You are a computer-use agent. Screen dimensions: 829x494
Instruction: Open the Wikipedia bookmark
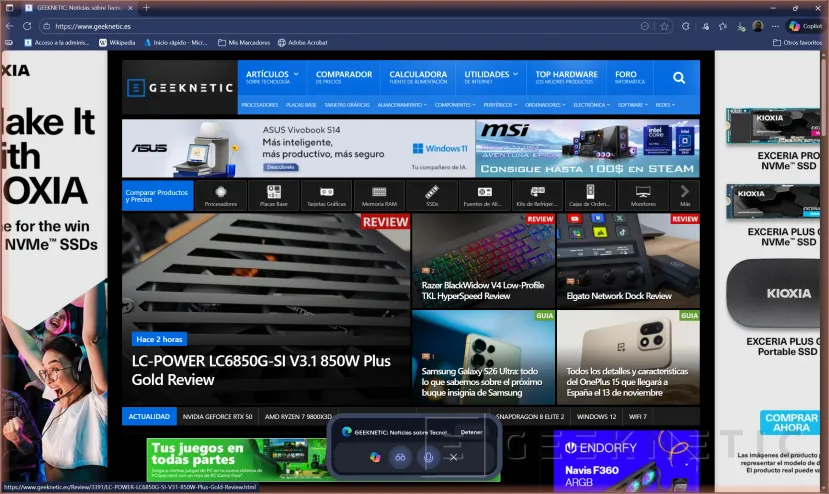tap(117, 42)
